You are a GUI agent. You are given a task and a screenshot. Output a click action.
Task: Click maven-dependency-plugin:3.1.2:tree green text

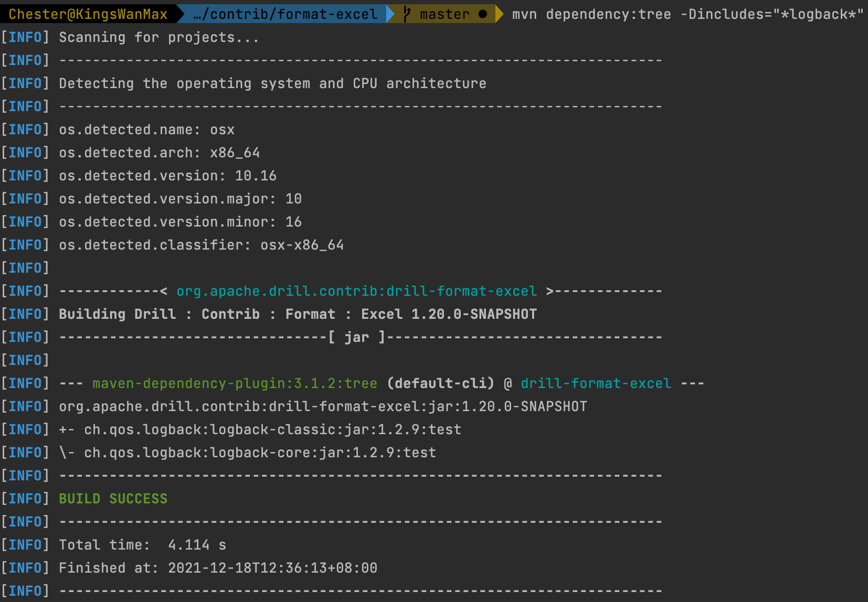coord(235,383)
